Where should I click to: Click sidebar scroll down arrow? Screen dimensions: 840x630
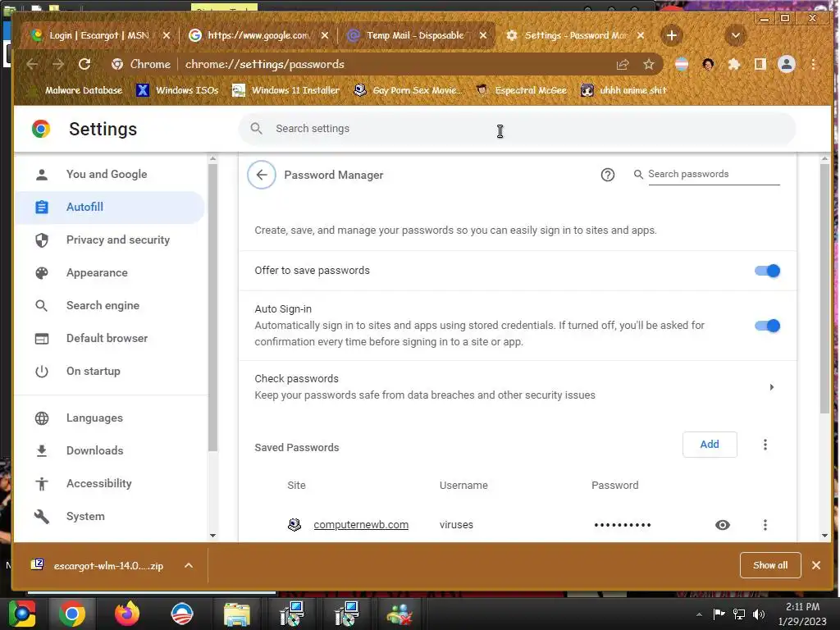tap(212, 535)
